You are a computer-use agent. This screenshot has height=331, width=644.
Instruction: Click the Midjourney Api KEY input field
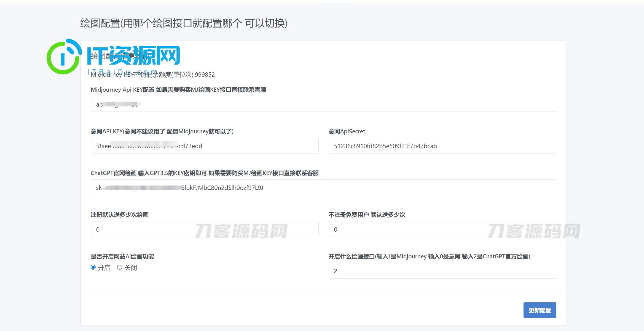[x=323, y=104]
